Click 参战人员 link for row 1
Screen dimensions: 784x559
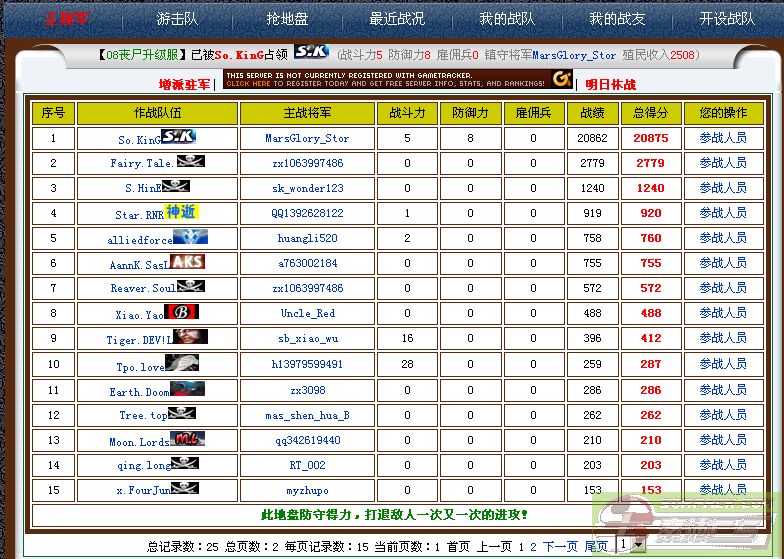[x=722, y=138]
